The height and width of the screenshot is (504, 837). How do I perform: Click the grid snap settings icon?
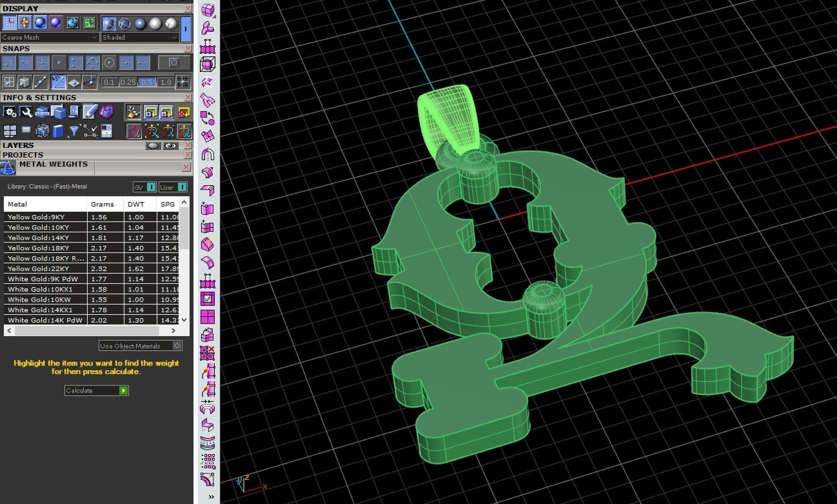183,82
